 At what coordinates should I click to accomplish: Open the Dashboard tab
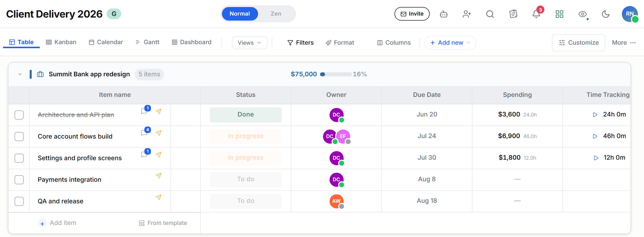[x=192, y=42]
